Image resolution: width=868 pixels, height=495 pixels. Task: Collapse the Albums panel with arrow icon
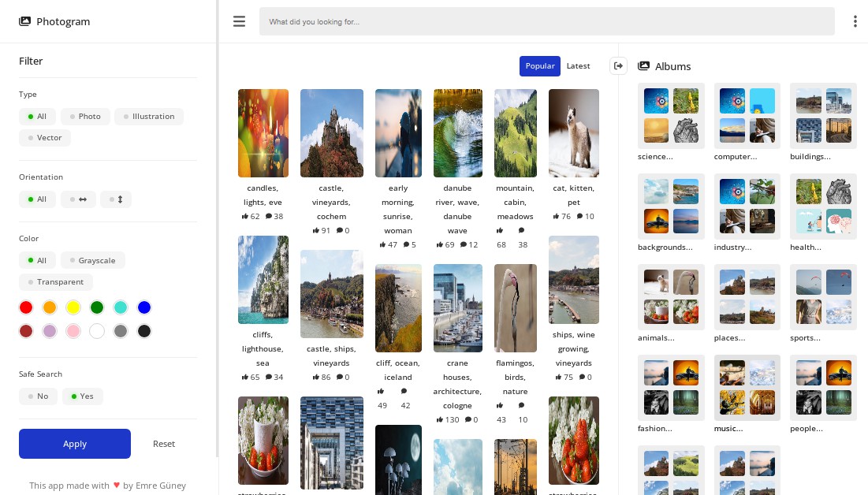click(x=619, y=66)
